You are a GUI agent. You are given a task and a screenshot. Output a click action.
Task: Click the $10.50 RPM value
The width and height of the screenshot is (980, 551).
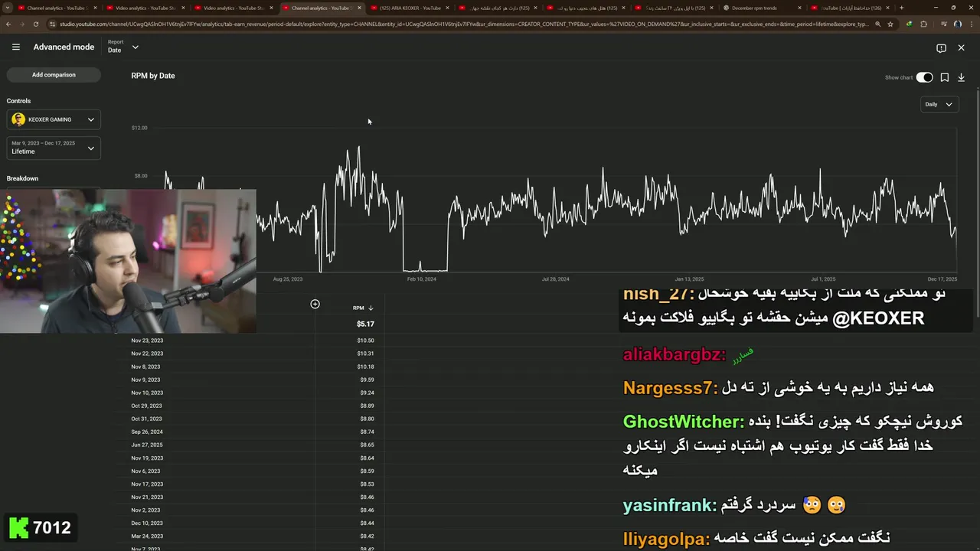tap(367, 341)
